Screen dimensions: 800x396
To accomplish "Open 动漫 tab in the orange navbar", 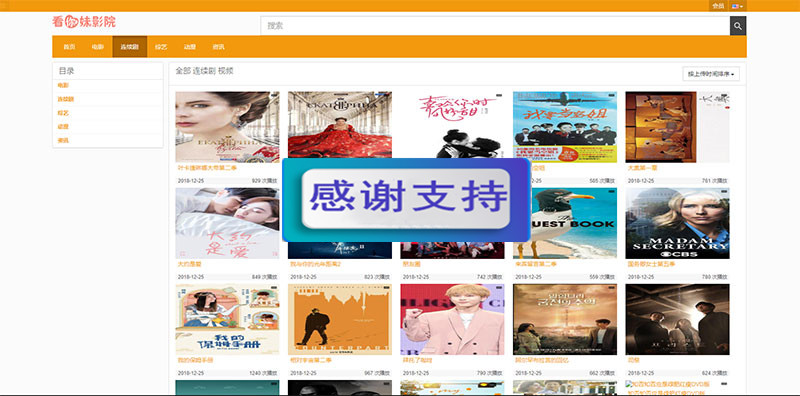I will (x=190, y=47).
